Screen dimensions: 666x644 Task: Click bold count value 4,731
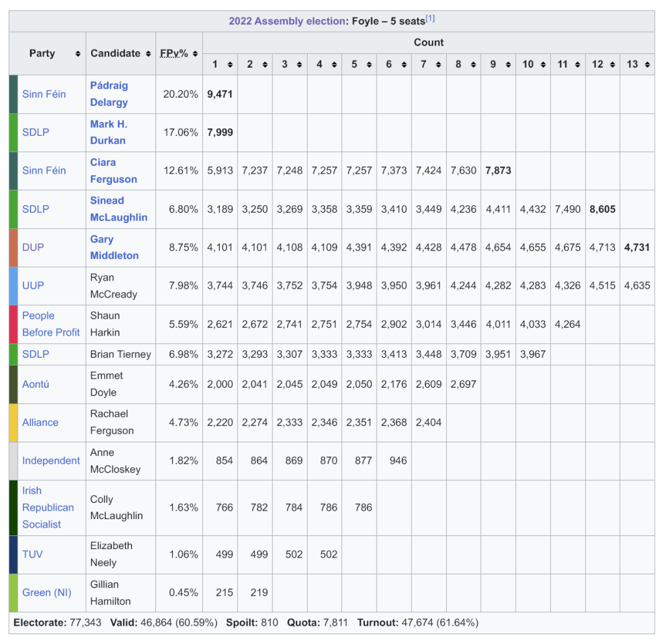tap(637, 248)
